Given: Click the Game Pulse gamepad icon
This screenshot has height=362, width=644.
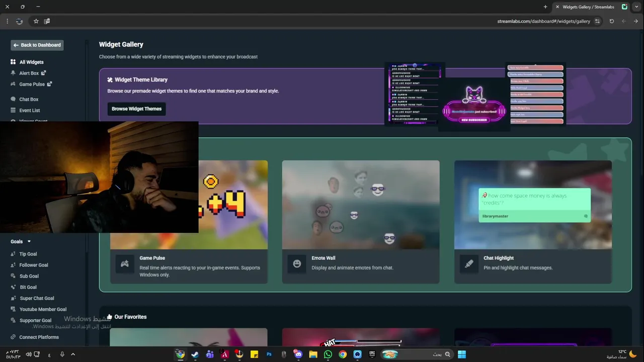Looking at the screenshot, I should pyautogui.click(x=124, y=263).
